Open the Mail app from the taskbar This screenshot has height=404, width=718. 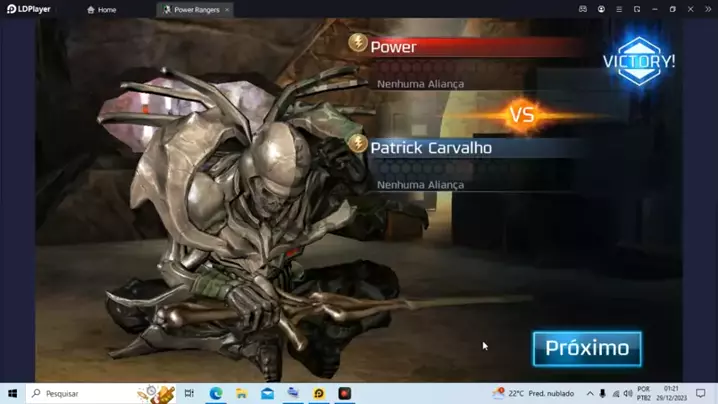pos(267,393)
